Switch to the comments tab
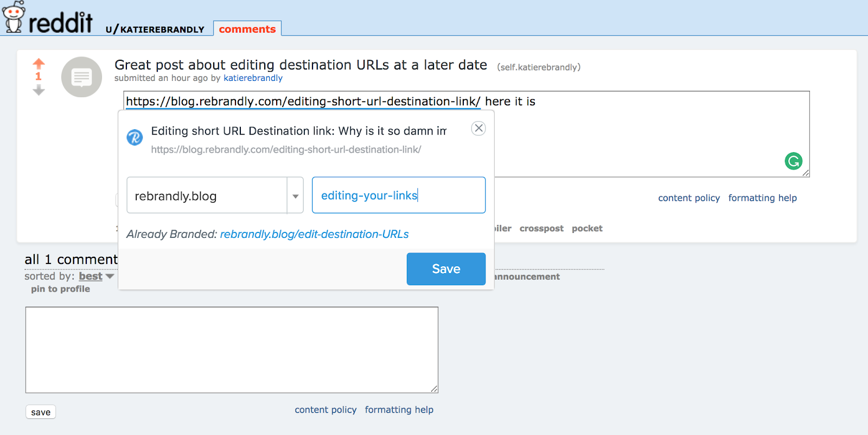This screenshot has height=435, width=868. click(x=247, y=29)
